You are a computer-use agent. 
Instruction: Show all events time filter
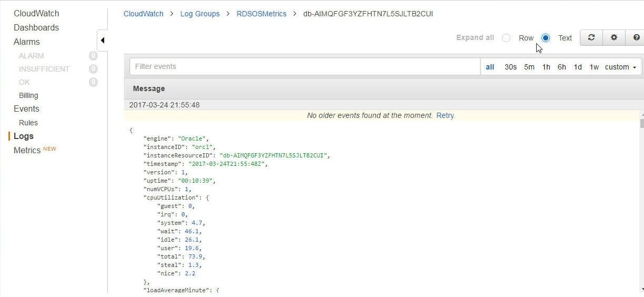click(x=490, y=67)
